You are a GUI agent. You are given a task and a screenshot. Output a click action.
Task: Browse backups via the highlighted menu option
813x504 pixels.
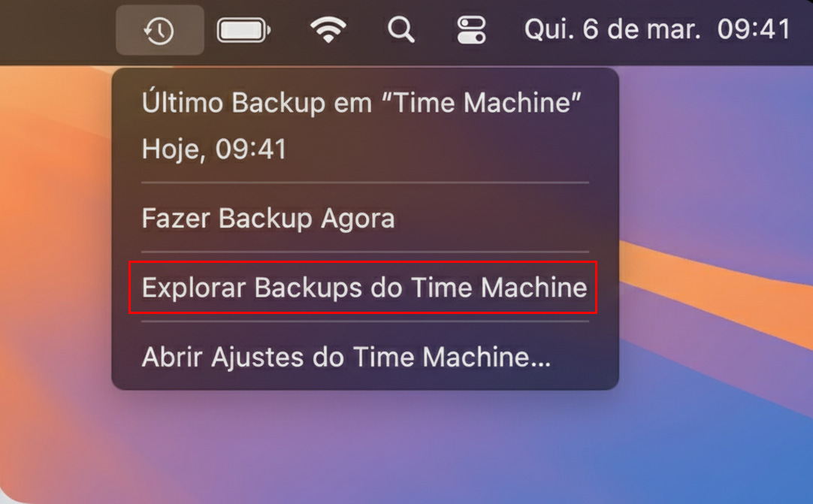(x=363, y=287)
